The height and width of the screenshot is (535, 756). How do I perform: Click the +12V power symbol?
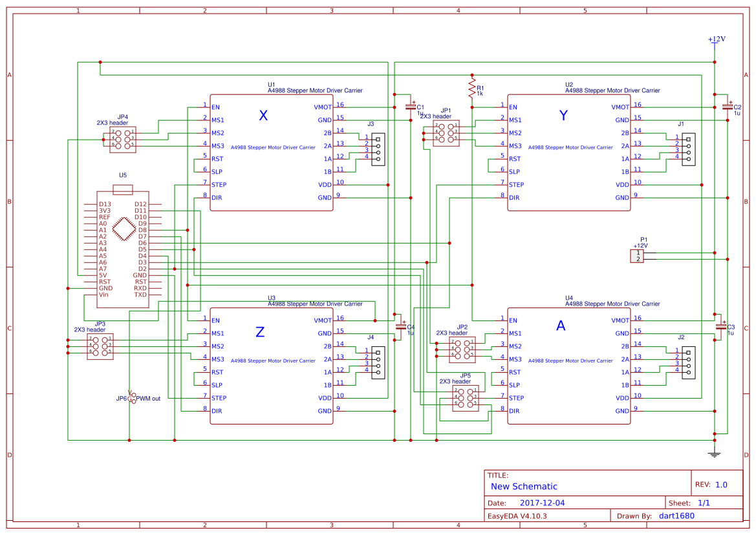tap(715, 41)
